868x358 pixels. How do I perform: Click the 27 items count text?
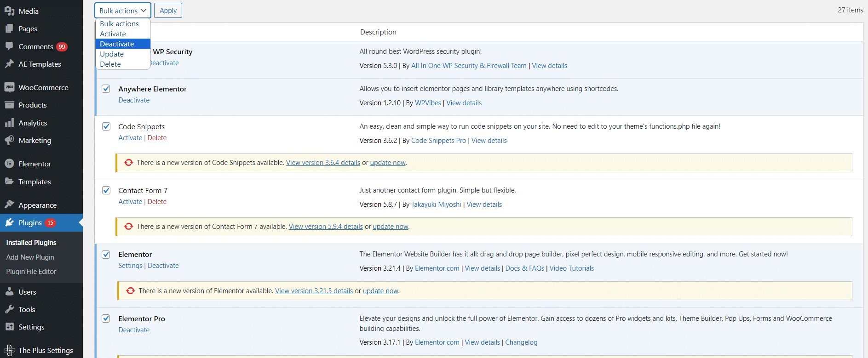[x=850, y=10]
